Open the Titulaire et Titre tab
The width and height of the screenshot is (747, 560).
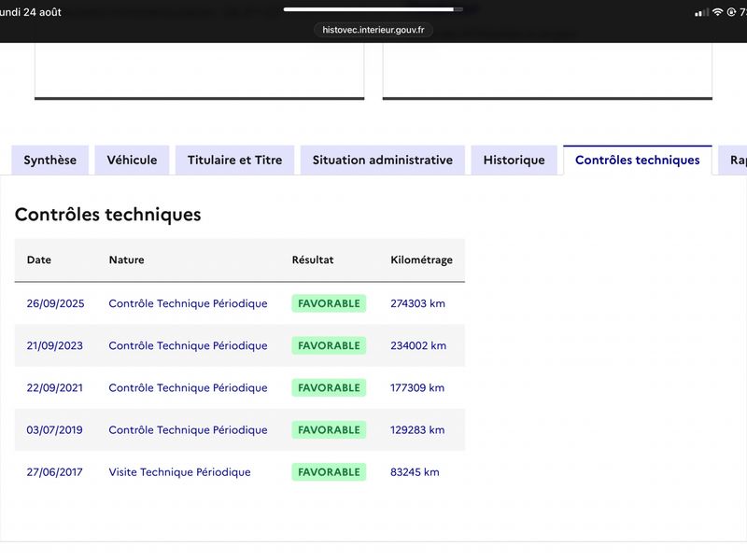(235, 160)
